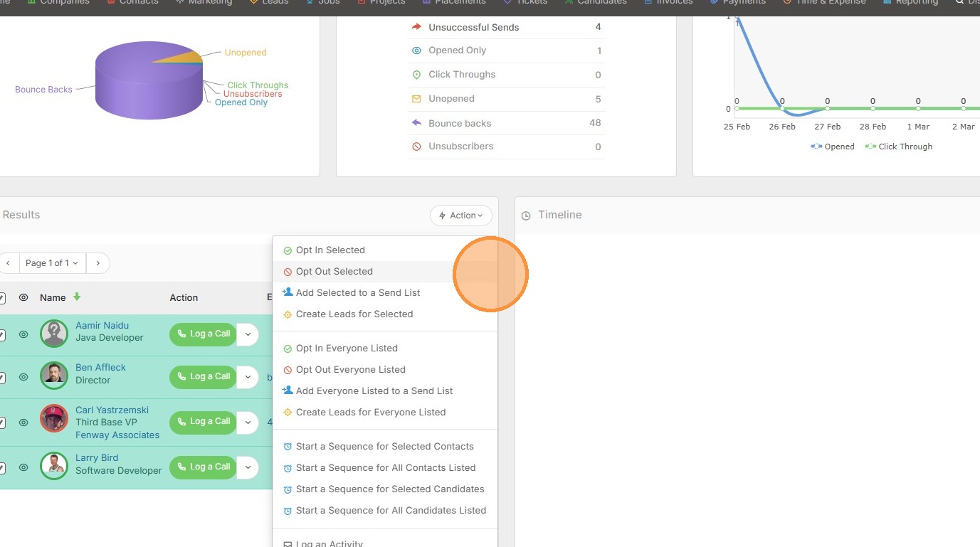
Task: Click the Third Base VP job title
Action: click(x=106, y=423)
